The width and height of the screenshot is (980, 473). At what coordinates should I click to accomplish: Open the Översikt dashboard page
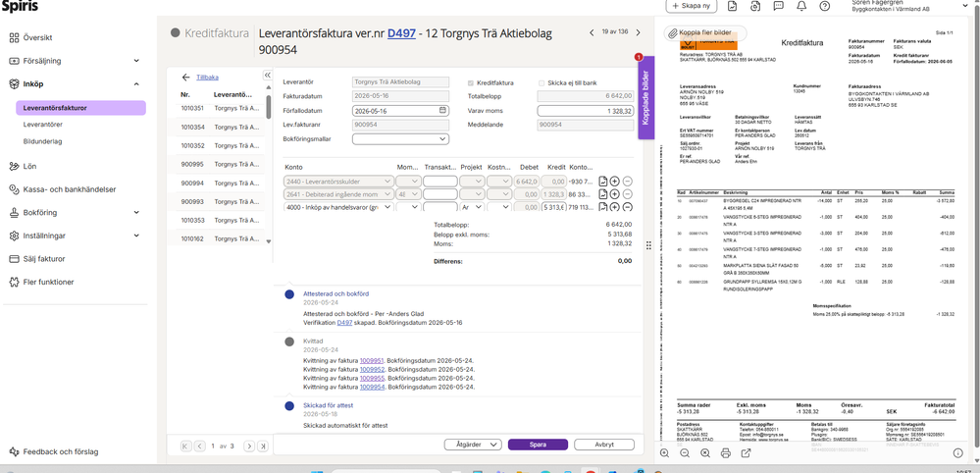coord(37,37)
